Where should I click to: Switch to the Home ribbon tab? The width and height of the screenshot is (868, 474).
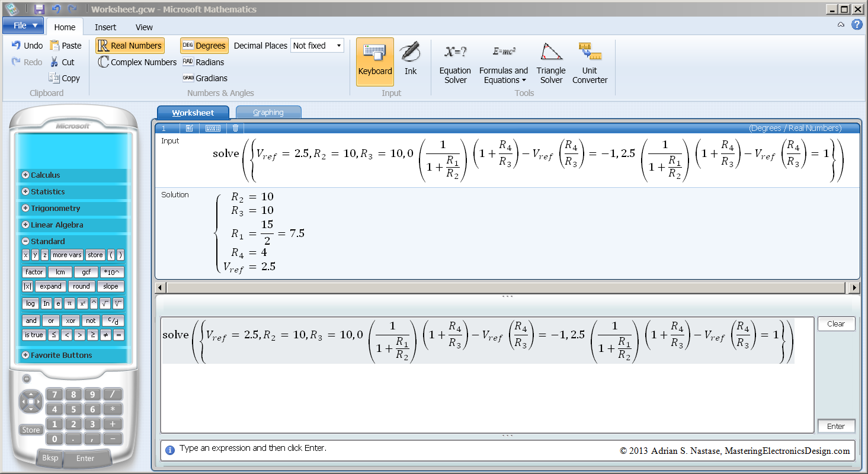pyautogui.click(x=65, y=27)
